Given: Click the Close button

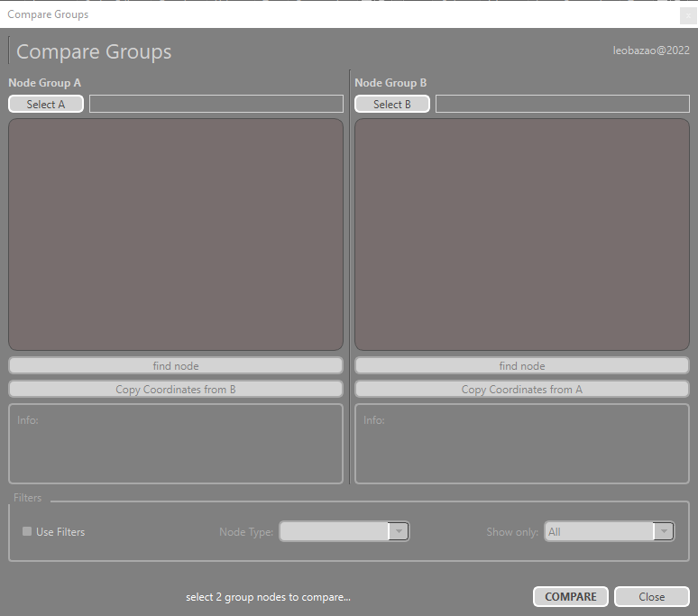Looking at the screenshot, I should coord(652,597).
